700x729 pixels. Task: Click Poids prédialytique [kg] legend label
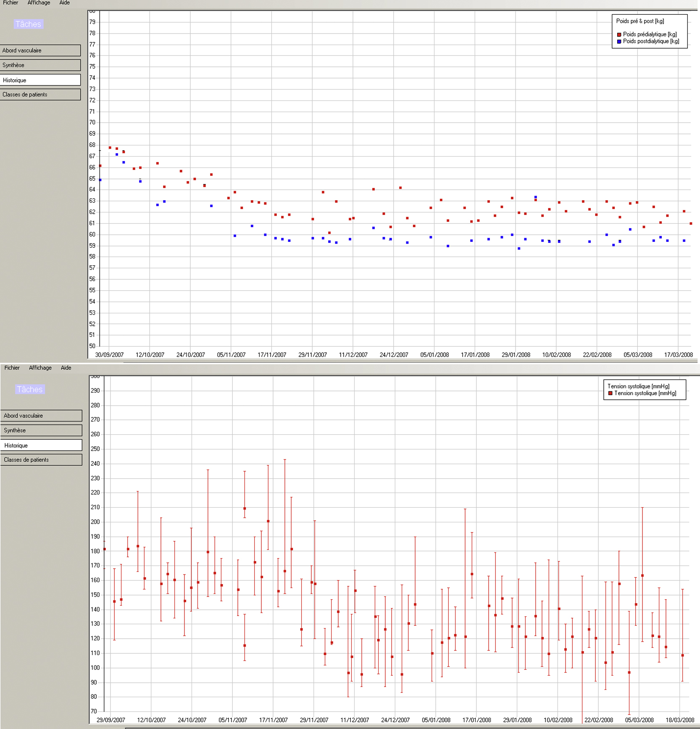tap(650, 34)
